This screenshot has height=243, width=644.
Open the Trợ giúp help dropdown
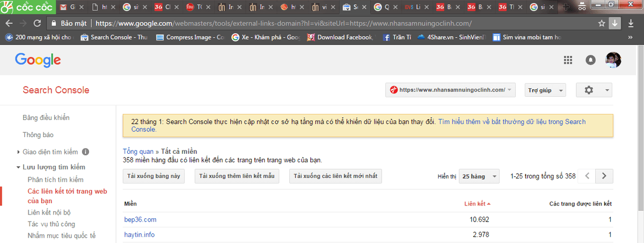tap(545, 90)
